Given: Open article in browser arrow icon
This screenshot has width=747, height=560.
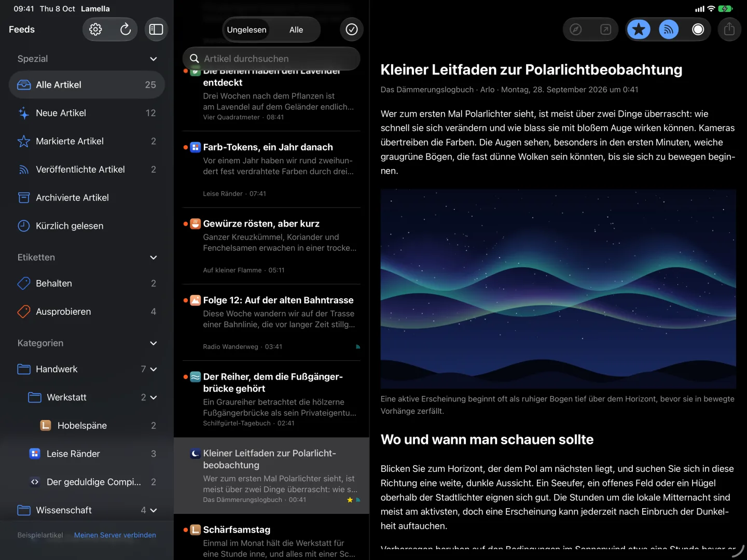Looking at the screenshot, I should (605, 30).
